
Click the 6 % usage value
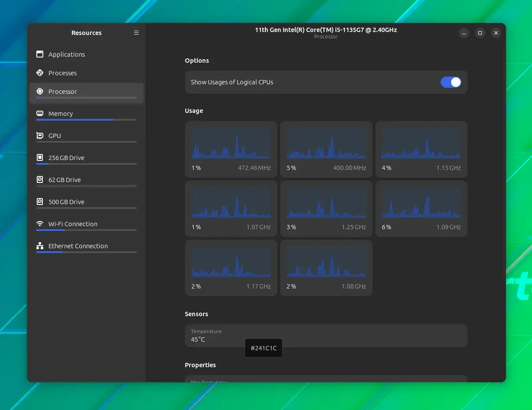[387, 227]
